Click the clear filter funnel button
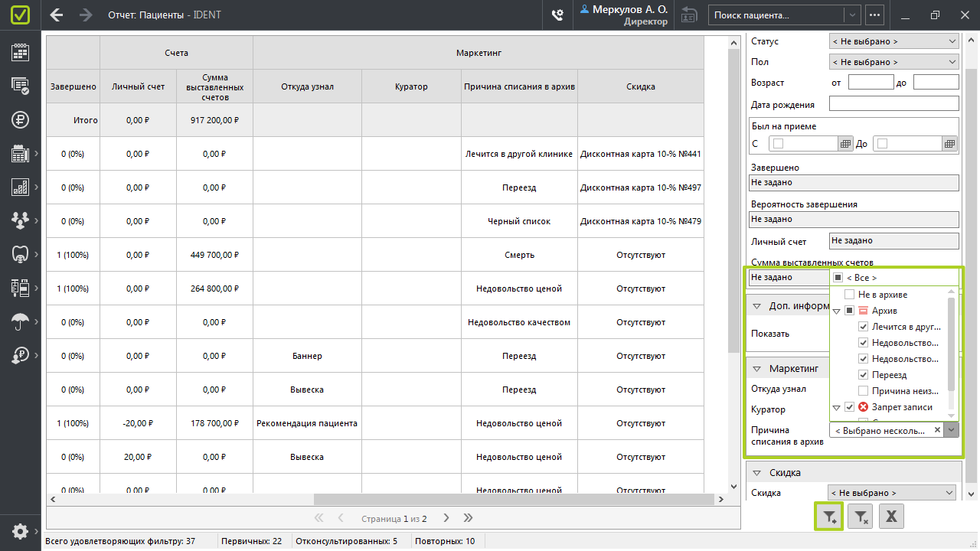This screenshot has width=980, height=551. click(861, 517)
